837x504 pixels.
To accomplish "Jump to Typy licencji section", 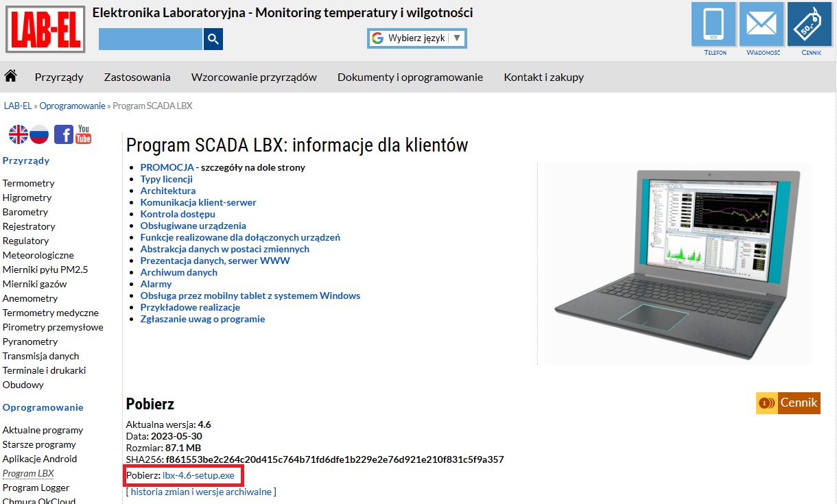I will [167, 179].
